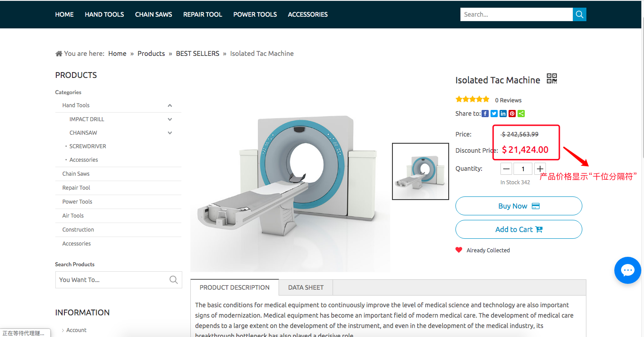Select the CT machine thumbnail image
This screenshot has width=644, height=337.
click(x=420, y=171)
